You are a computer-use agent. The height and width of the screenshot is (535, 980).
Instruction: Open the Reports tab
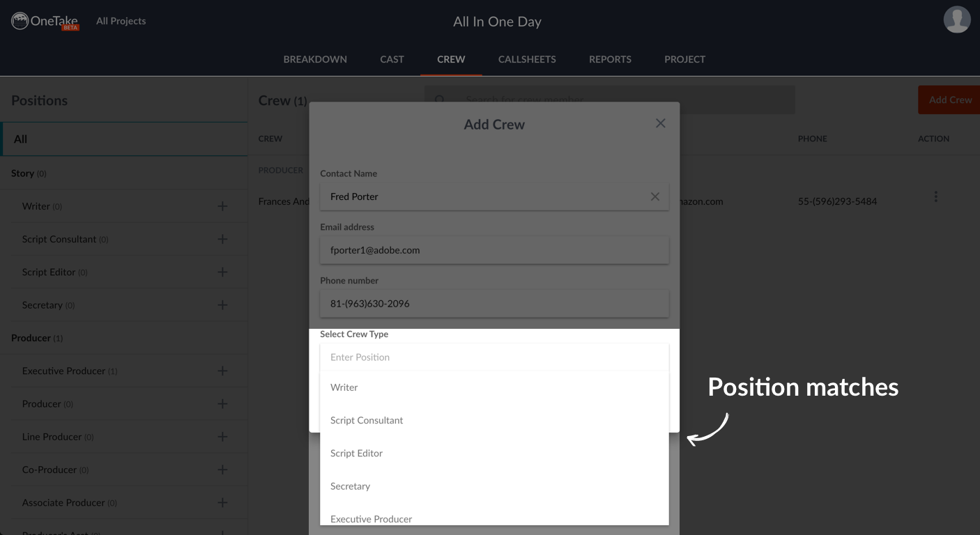(x=610, y=59)
